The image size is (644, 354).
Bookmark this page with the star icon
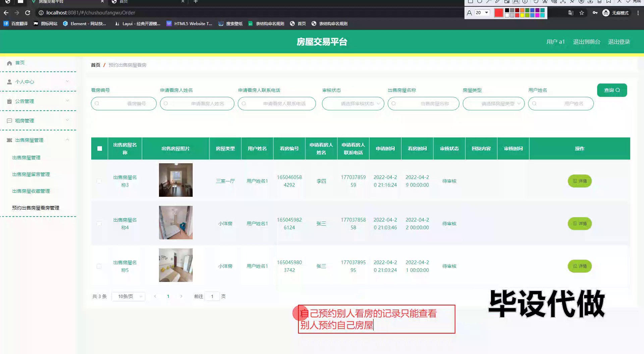pyautogui.click(x=582, y=13)
